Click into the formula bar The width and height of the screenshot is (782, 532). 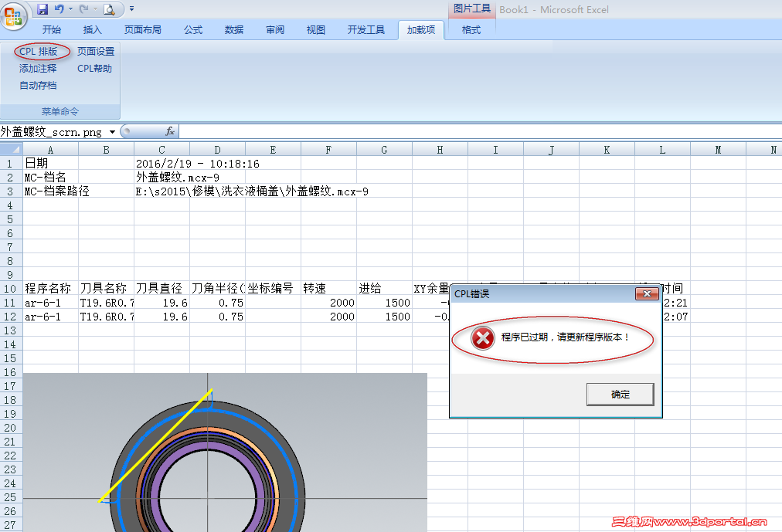click(x=480, y=131)
